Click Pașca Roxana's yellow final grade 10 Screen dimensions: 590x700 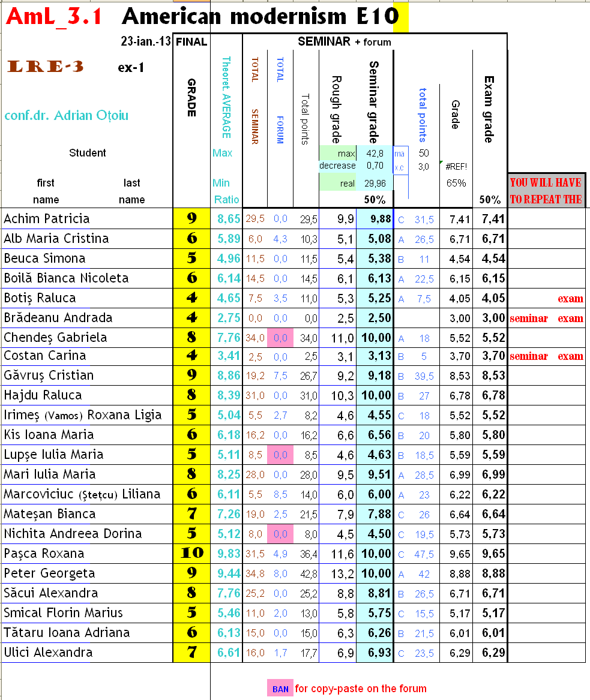191,554
